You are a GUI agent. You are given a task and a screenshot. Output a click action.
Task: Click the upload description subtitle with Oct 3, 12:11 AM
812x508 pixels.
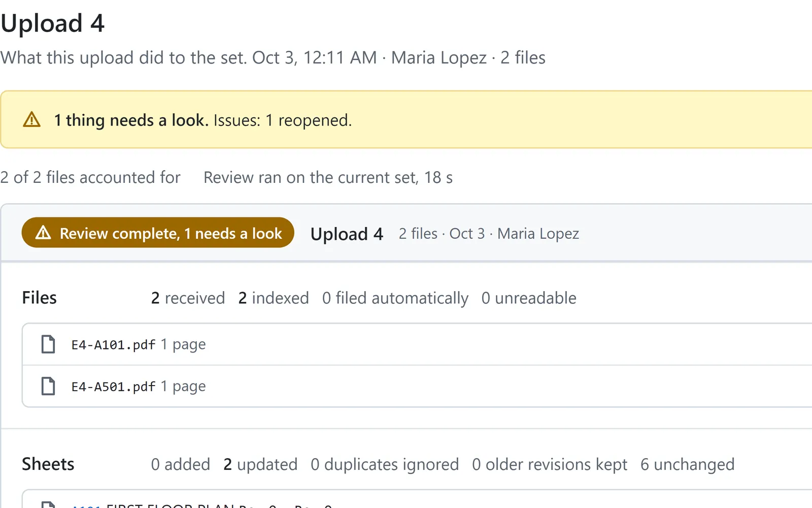tap(273, 57)
